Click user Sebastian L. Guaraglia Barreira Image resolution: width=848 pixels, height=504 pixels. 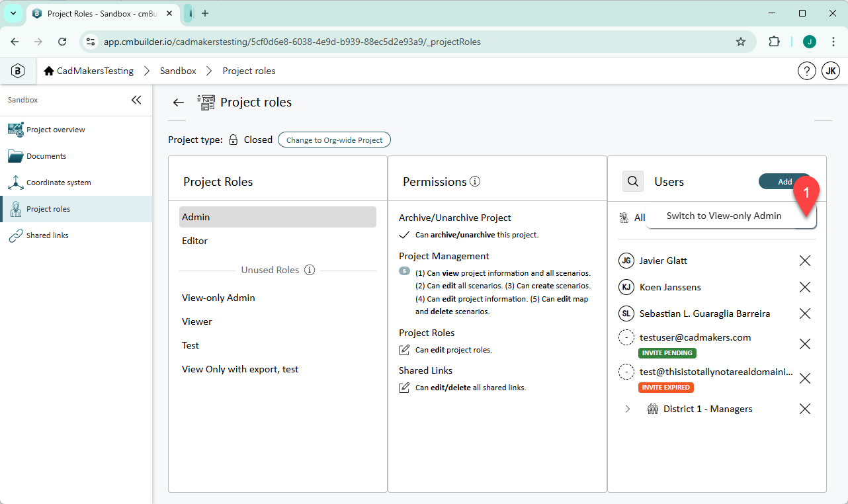[704, 314]
